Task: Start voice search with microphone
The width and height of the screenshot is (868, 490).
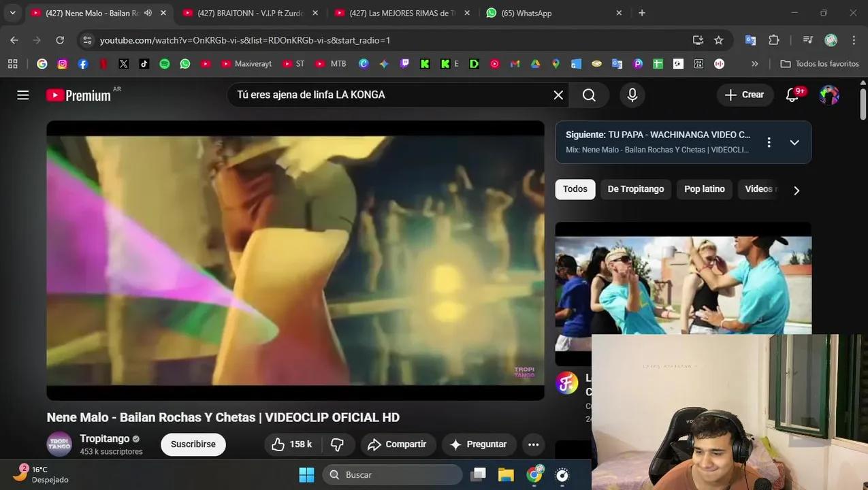Action: 632,95
